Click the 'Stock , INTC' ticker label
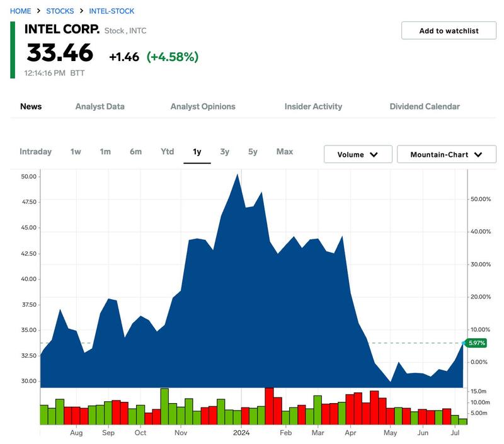504x444 pixels. [x=125, y=31]
